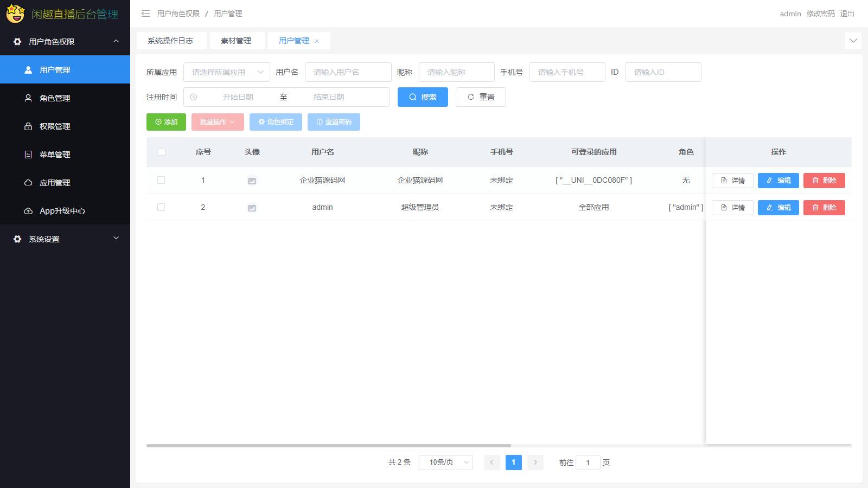Viewport: 868px width, 488px height.
Task: Click the 删除 button for admin user
Action: 824,208
